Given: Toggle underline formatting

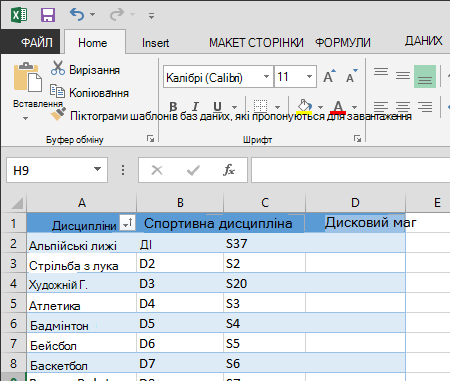Looking at the screenshot, I should (x=217, y=107).
